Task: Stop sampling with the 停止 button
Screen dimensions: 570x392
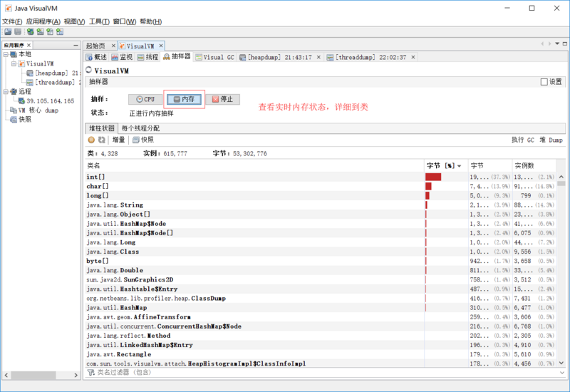Action: 222,99
